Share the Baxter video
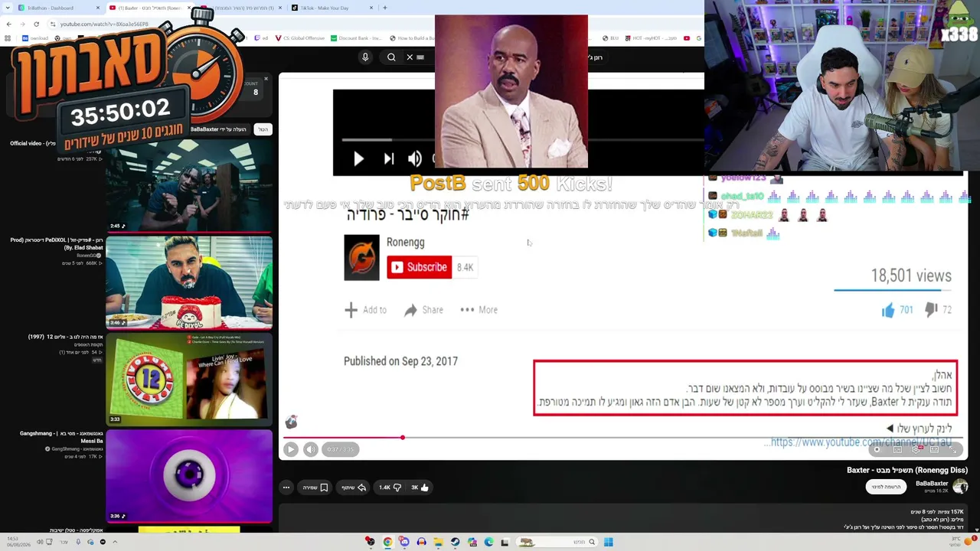 click(x=354, y=487)
